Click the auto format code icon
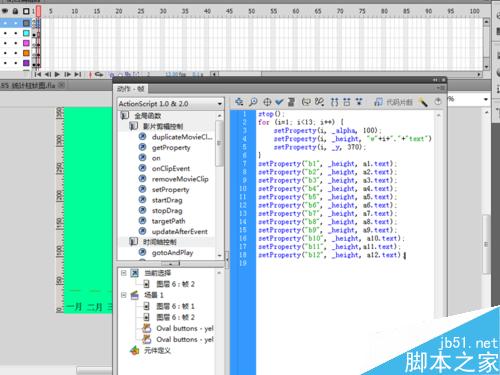Viewport: 500px width, 375px height. tap(291, 102)
